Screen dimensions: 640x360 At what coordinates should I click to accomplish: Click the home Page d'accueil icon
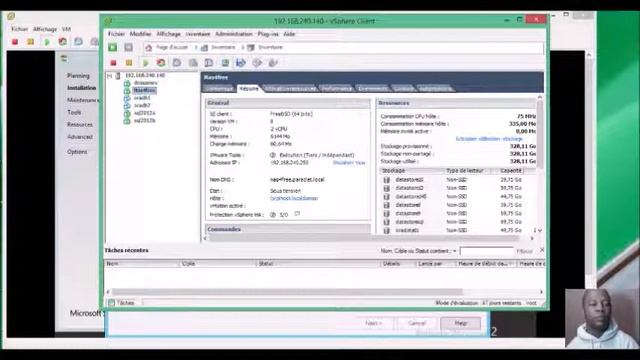pyautogui.click(x=149, y=48)
